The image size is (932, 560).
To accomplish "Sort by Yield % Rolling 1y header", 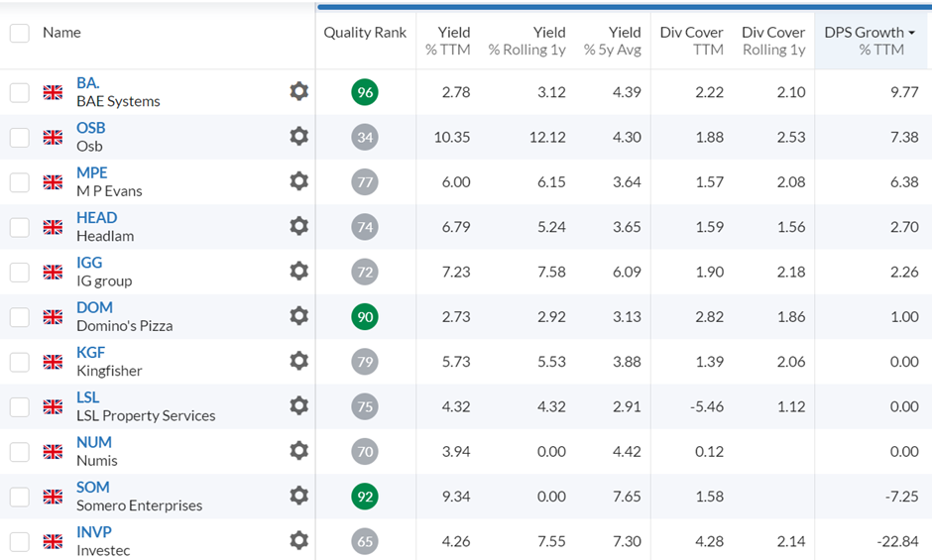I will coord(526,41).
